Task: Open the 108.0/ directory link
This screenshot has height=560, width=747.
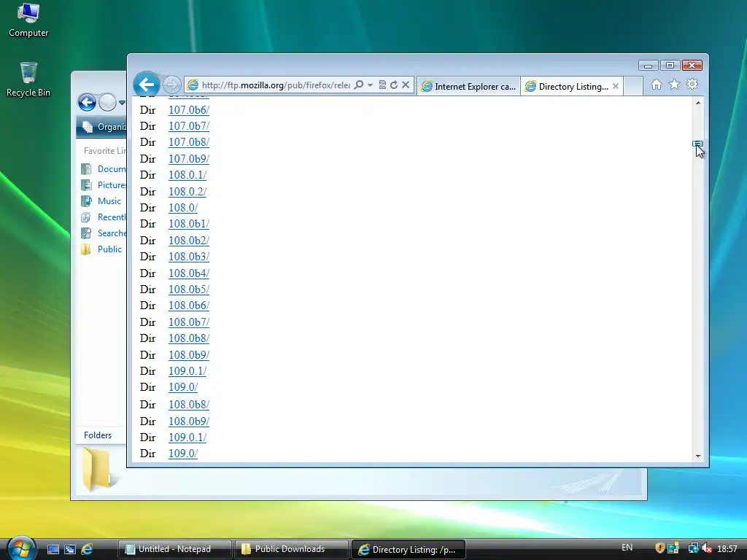Action: pyautogui.click(x=183, y=208)
